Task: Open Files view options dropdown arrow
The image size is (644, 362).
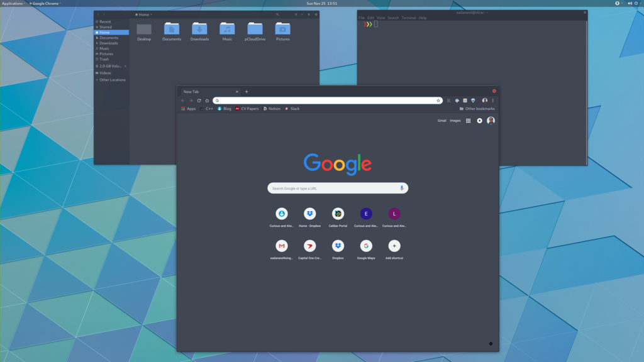Action: (x=302, y=14)
